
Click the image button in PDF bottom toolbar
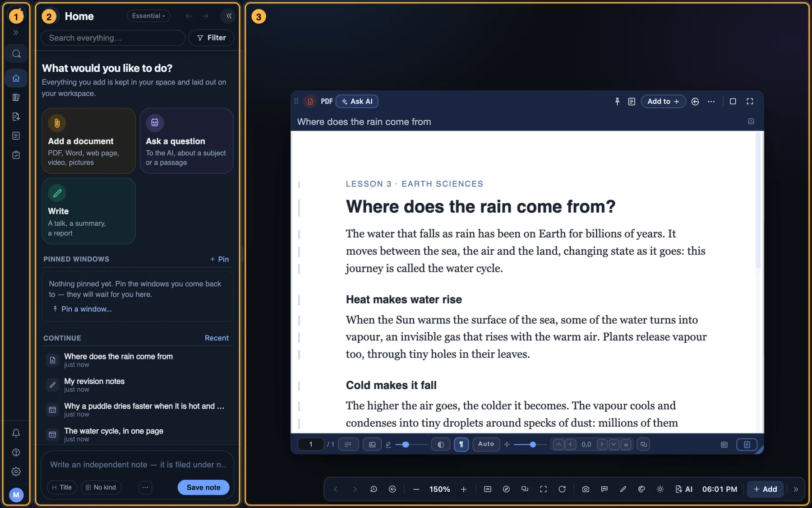[372, 444]
